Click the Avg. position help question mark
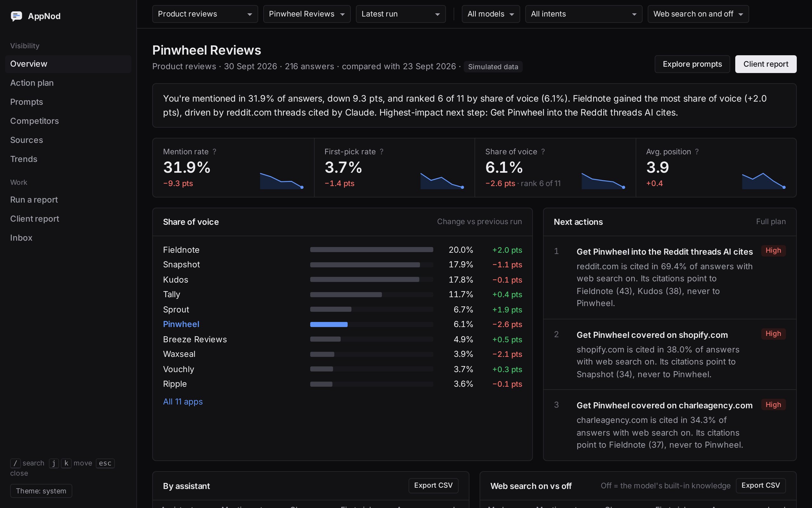This screenshot has width=812, height=508. tap(697, 151)
